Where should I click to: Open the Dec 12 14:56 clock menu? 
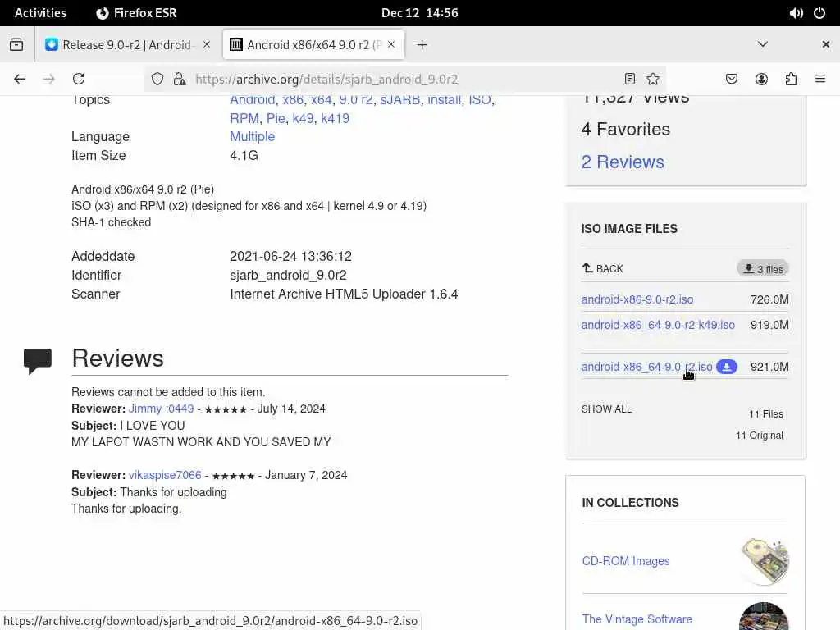click(419, 13)
